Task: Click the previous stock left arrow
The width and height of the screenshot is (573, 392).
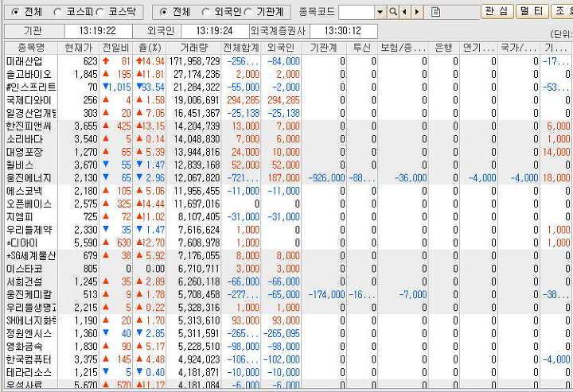Action: pos(404,12)
